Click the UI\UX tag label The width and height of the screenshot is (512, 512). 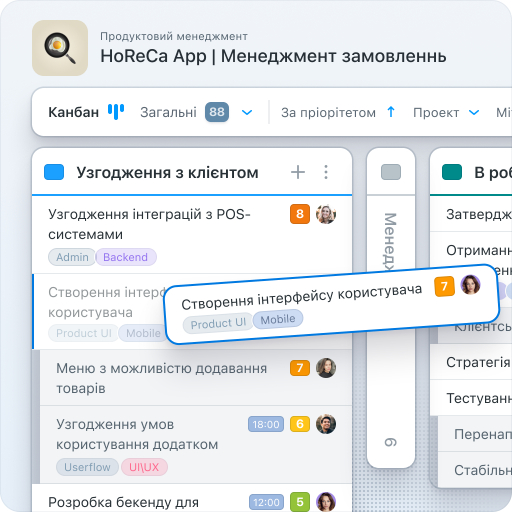(x=144, y=467)
